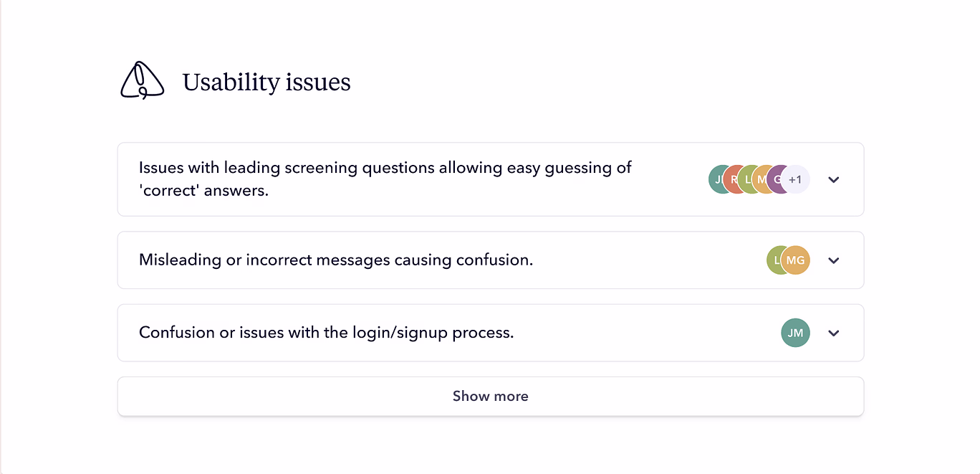Click the +1 additional participants badge
980x474 pixels.
tap(797, 179)
